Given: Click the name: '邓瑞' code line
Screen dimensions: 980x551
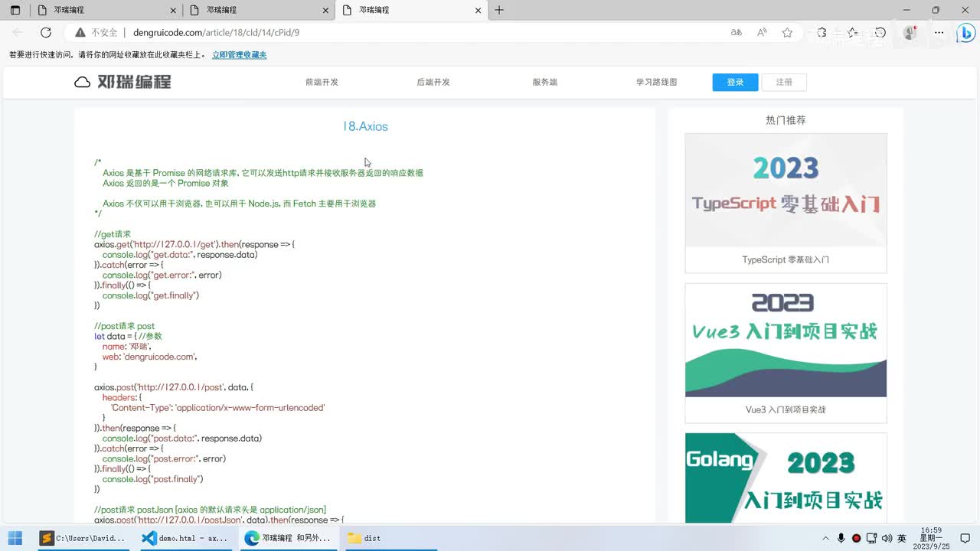Looking at the screenshot, I should click(x=127, y=347).
